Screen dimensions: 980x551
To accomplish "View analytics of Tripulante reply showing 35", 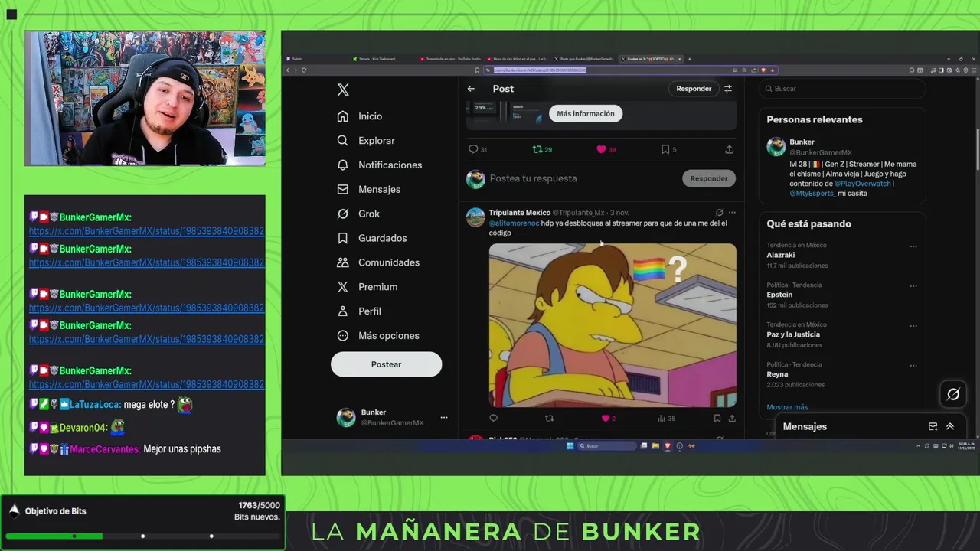I will (666, 419).
